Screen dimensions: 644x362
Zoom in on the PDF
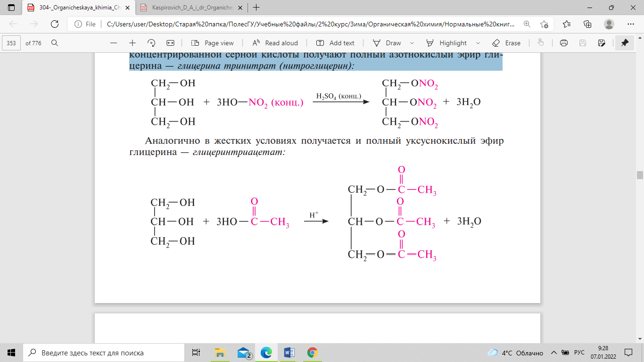point(132,43)
